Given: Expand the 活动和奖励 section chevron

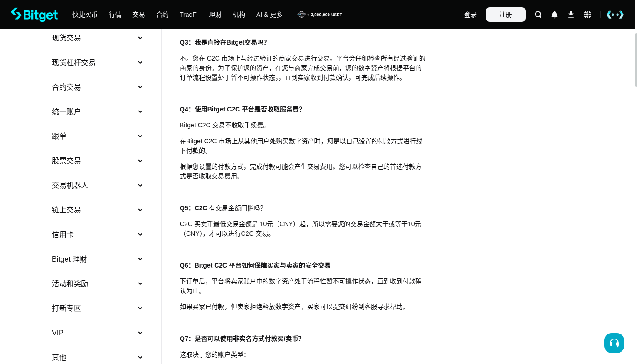Looking at the screenshot, I should click(140, 283).
